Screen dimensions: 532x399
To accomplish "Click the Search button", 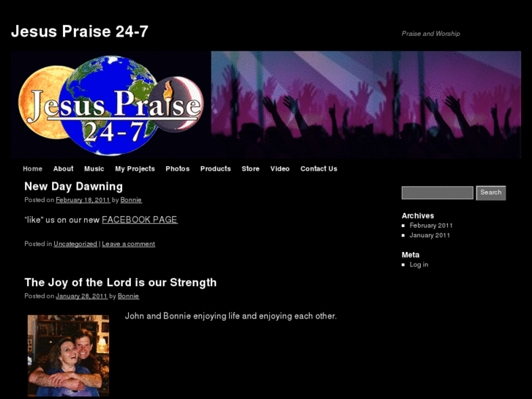I will (x=490, y=193).
